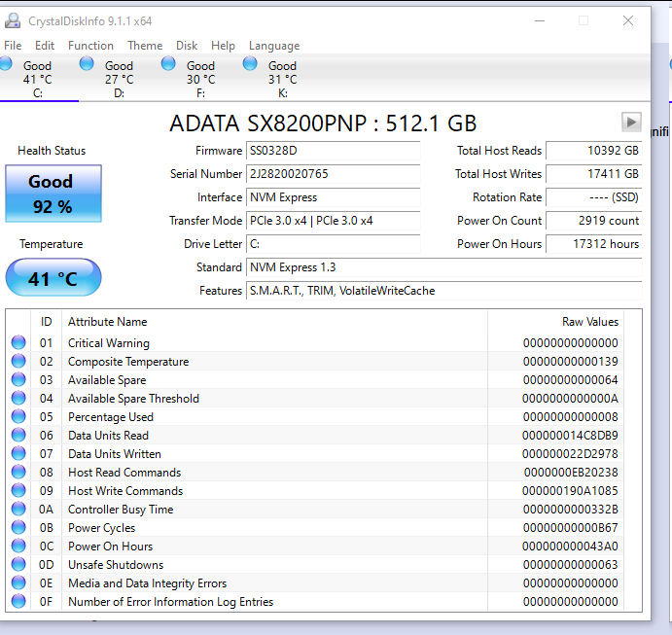Click the CrystalDiskInfo app icon in title bar
Viewport: 672px width, 635px height.
pyautogui.click(x=13, y=20)
